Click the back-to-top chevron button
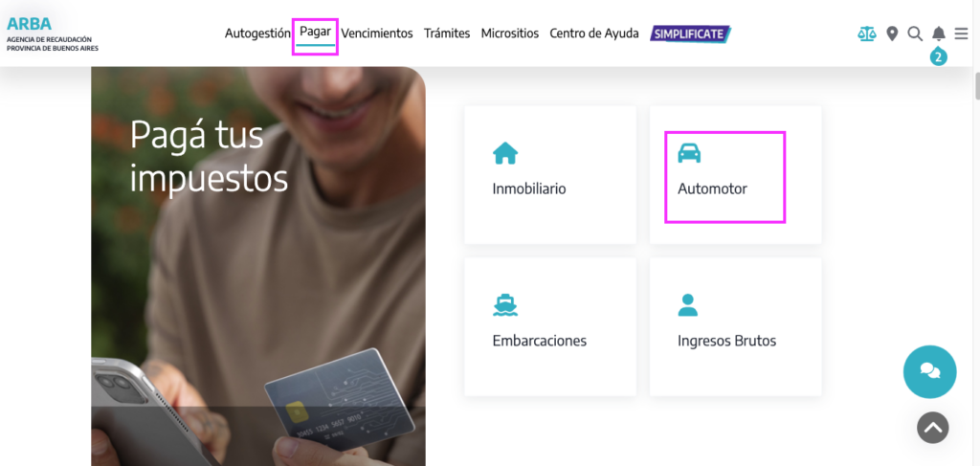 pyautogui.click(x=932, y=428)
